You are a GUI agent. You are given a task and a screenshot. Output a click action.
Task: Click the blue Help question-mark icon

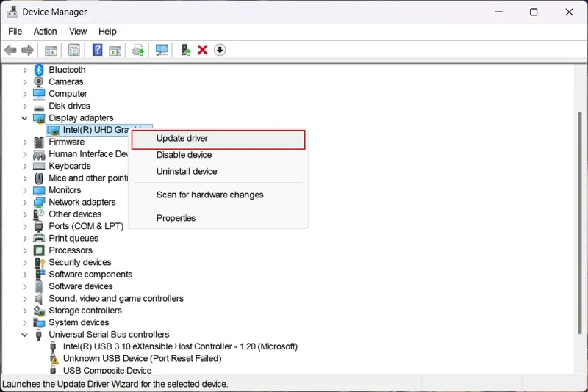[98, 50]
